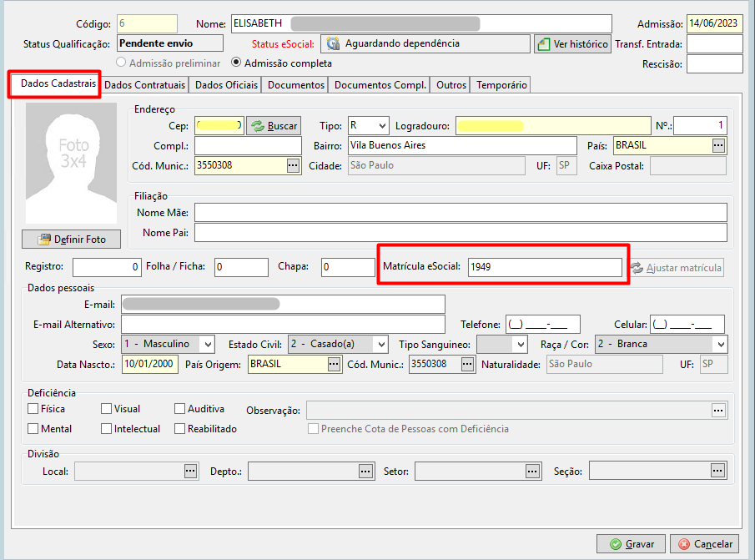Viewport: 755px width, 560px height.
Task: Click the Rescisão date field
Action: tap(715, 63)
